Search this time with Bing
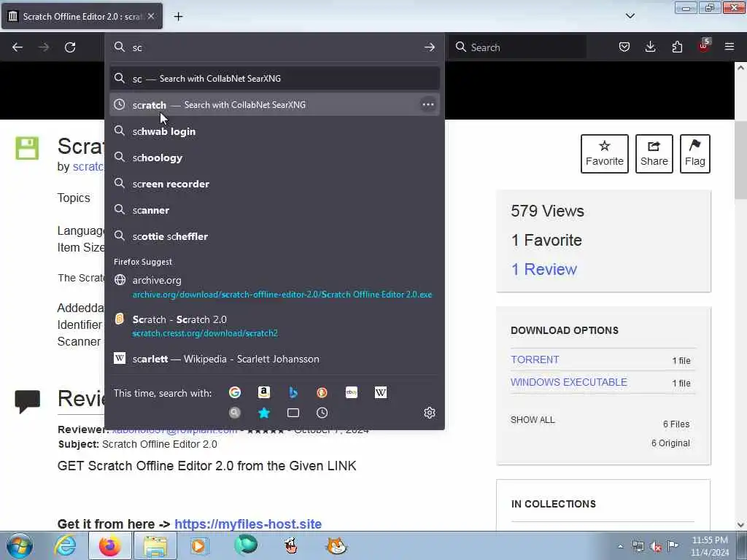 (x=293, y=392)
